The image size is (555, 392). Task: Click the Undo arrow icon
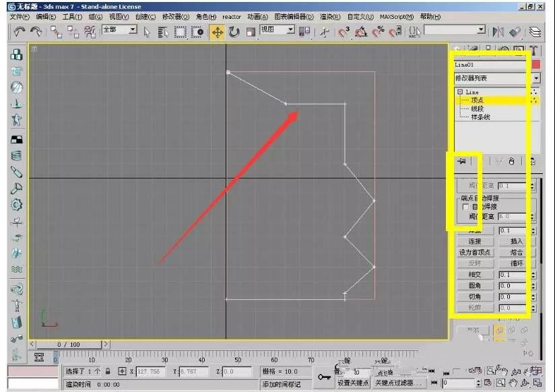pyautogui.click(x=19, y=32)
